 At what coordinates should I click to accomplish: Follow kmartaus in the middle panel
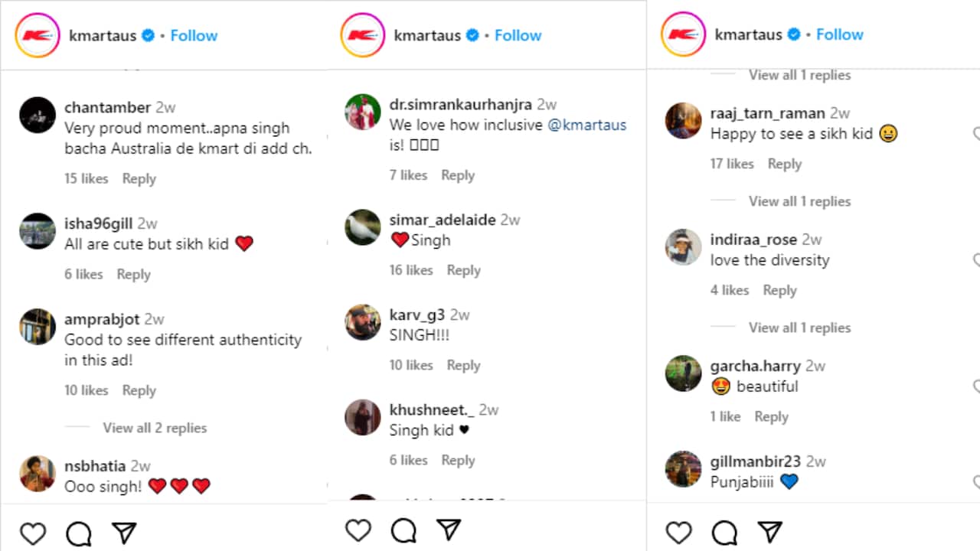click(518, 35)
